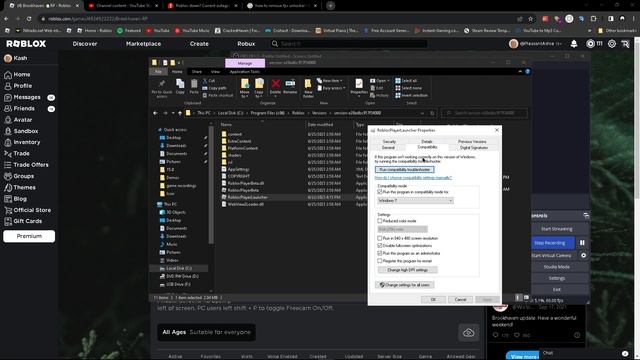Switch to the Details tab in Properties

tap(427, 142)
